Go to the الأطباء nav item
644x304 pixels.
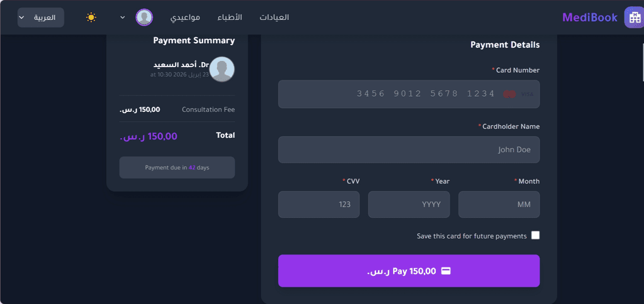click(x=230, y=18)
